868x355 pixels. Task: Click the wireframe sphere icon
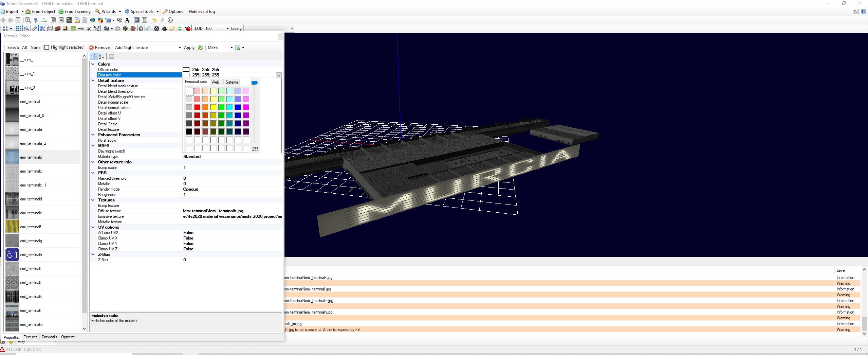pyautogui.click(x=117, y=29)
